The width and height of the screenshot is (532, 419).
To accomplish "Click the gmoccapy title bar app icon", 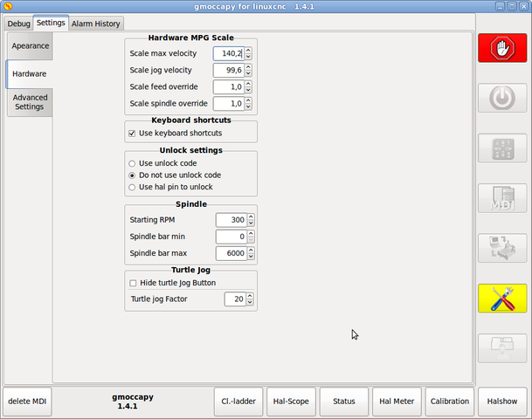I will (8, 6).
